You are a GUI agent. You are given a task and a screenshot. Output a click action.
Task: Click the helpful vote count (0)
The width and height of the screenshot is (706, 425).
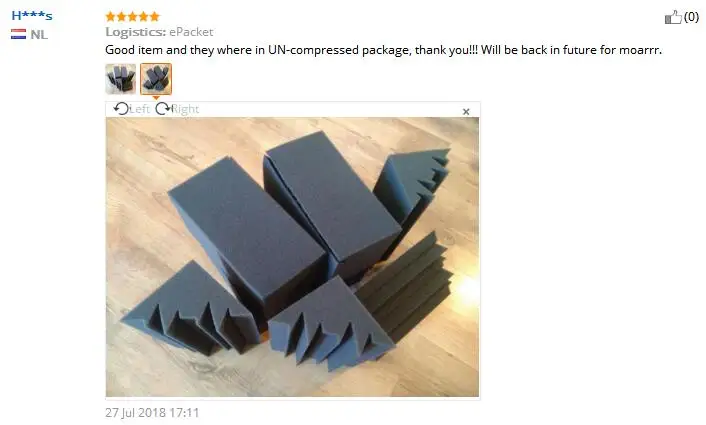(x=692, y=17)
